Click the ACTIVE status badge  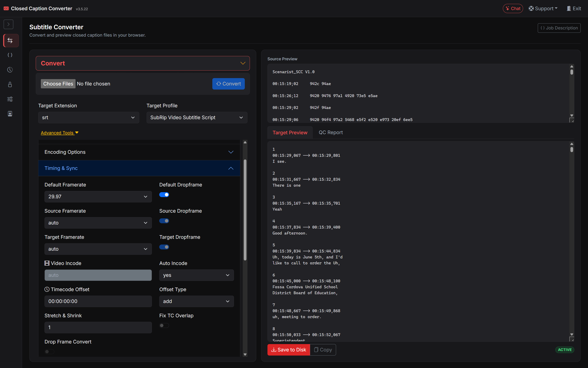point(565,350)
